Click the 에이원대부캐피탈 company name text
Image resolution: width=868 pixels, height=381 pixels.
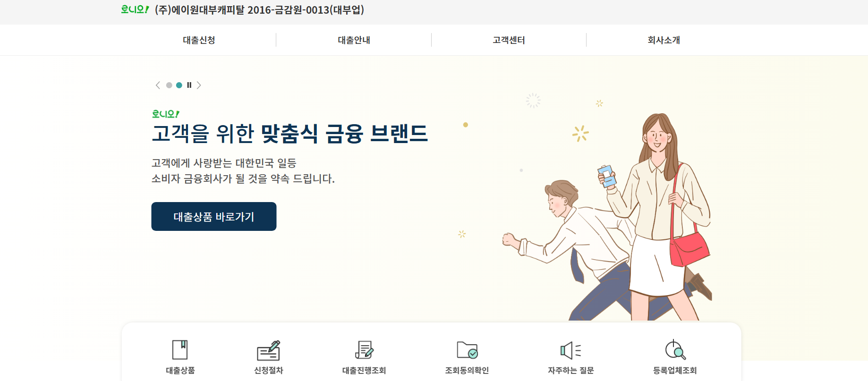point(208,10)
